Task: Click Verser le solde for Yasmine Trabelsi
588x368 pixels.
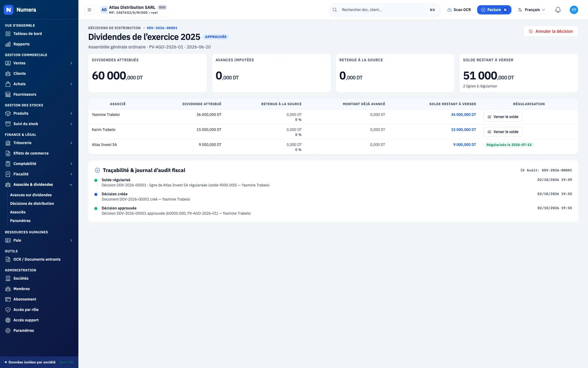Action: coord(503,117)
